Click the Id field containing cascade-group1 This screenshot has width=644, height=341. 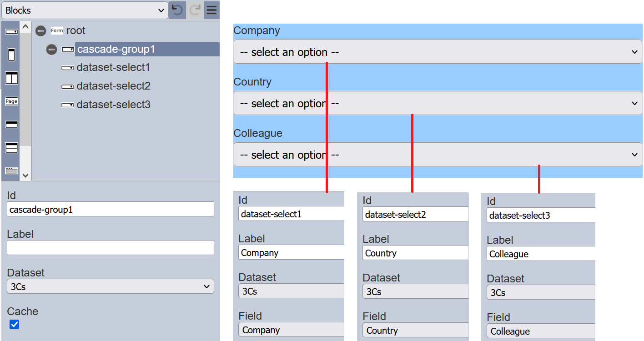(x=111, y=209)
